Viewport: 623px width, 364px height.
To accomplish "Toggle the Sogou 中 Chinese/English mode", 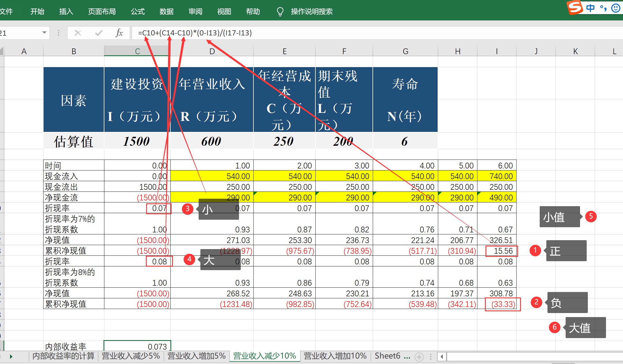I will [x=590, y=8].
